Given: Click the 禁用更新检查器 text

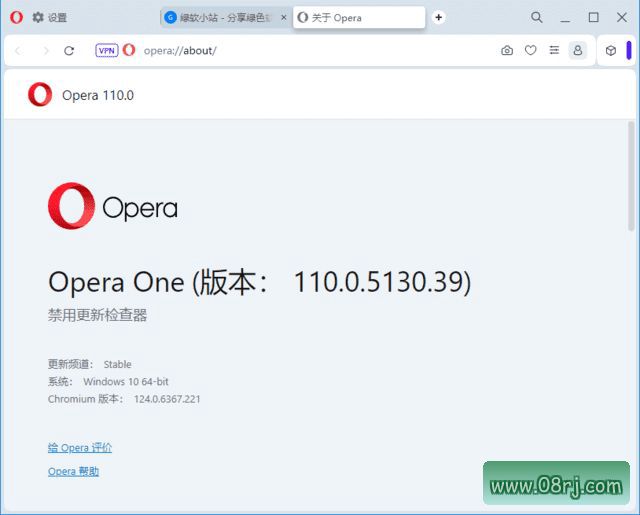Looking at the screenshot, I should coord(98,315).
